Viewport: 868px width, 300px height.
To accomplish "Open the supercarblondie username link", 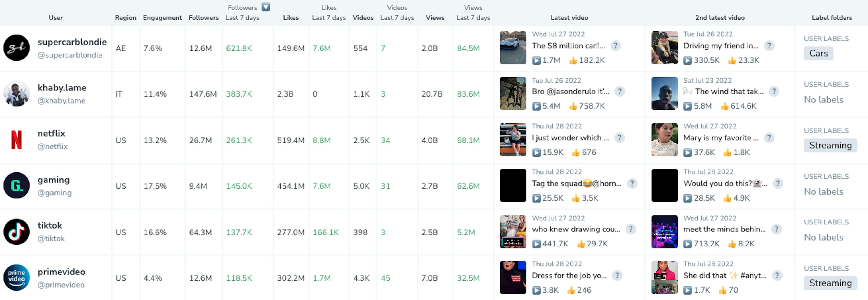I will [x=72, y=42].
